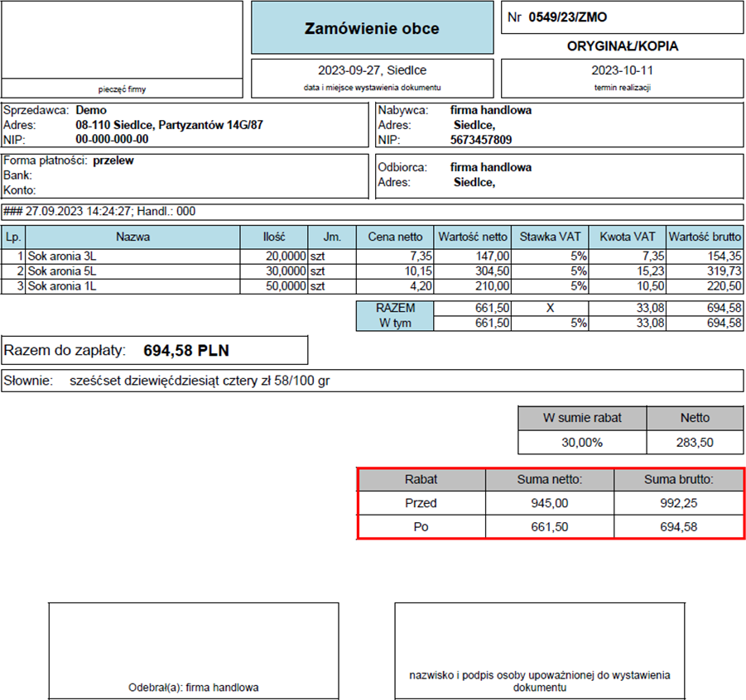The image size is (746, 700).
Task: Click the "Sok aronia 5L" item name
Action: pos(62,271)
